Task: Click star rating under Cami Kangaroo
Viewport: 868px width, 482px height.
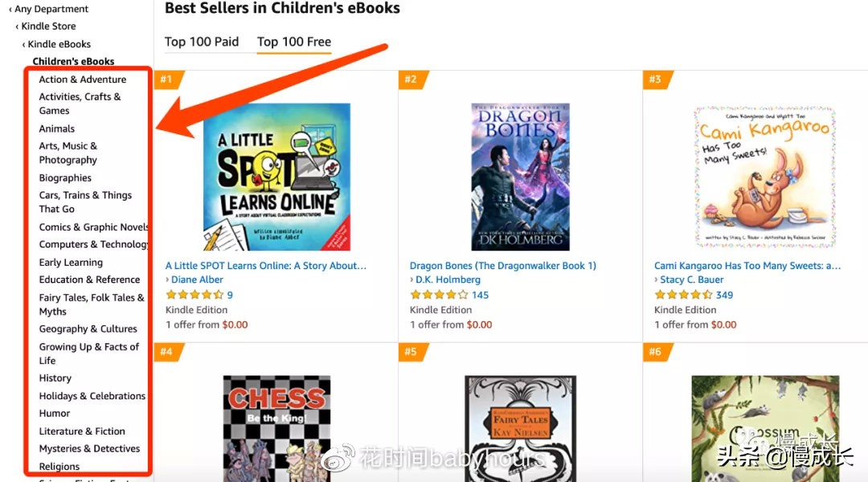Action: [x=684, y=295]
